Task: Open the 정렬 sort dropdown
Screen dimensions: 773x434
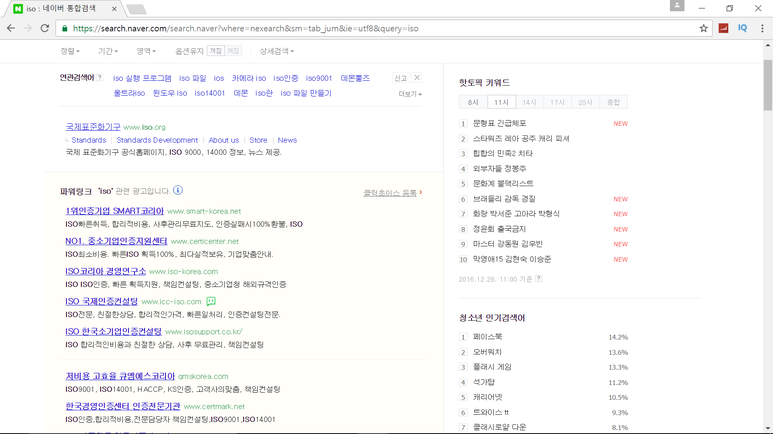Action: pos(70,51)
